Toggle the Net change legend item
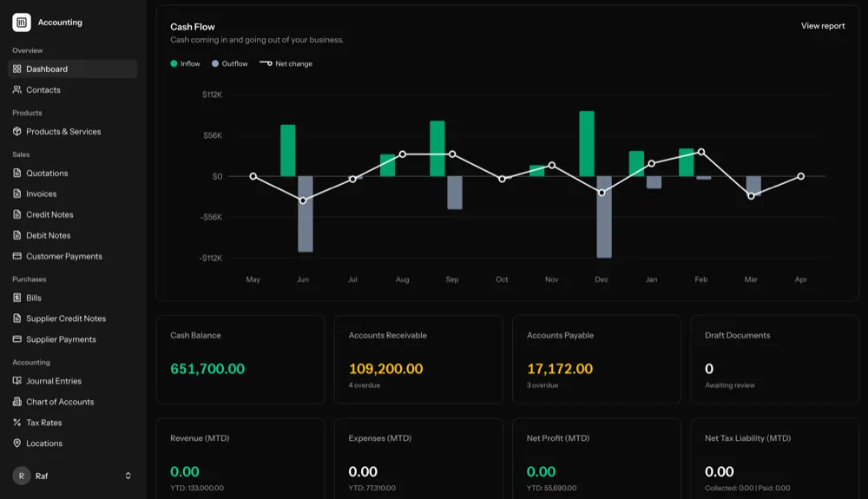868x499 pixels. point(286,63)
